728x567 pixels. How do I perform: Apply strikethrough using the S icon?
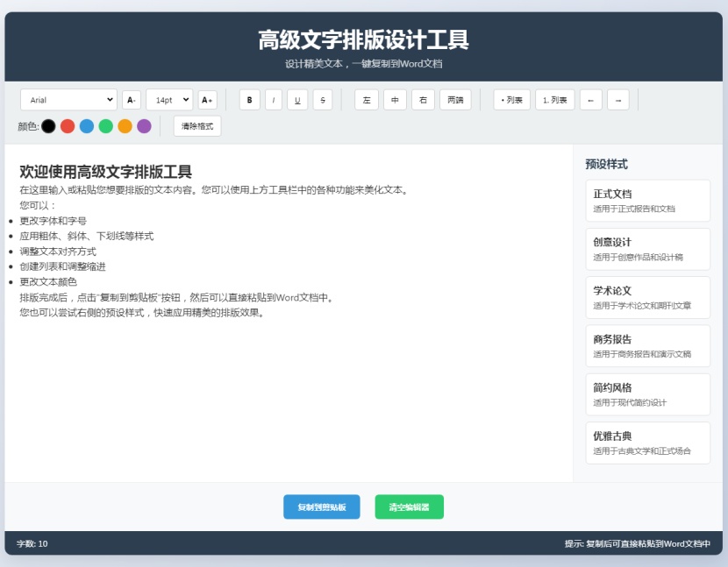[x=321, y=100]
